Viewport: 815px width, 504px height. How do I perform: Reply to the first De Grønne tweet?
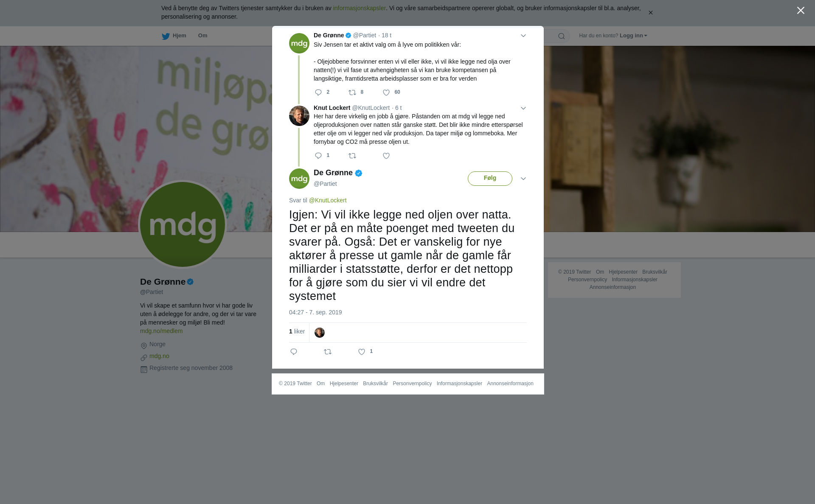[x=318, y=92]
